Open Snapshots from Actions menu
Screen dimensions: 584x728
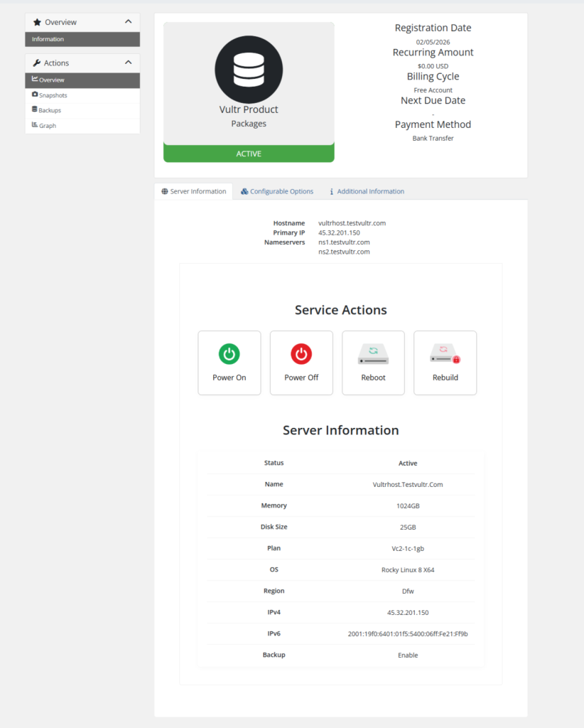point(82,95)
